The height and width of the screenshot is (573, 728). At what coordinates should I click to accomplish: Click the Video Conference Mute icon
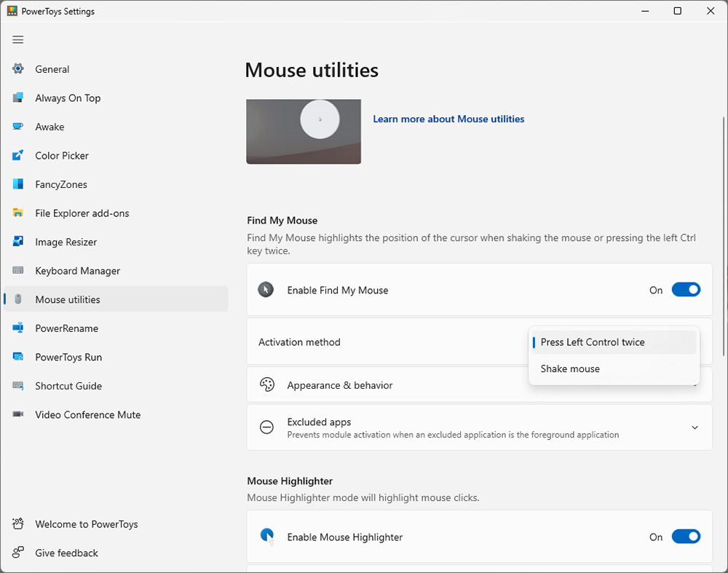17,414
